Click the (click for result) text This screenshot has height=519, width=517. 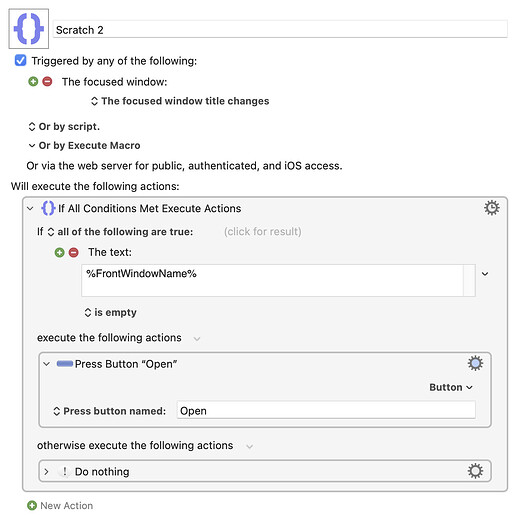[263, 231]
